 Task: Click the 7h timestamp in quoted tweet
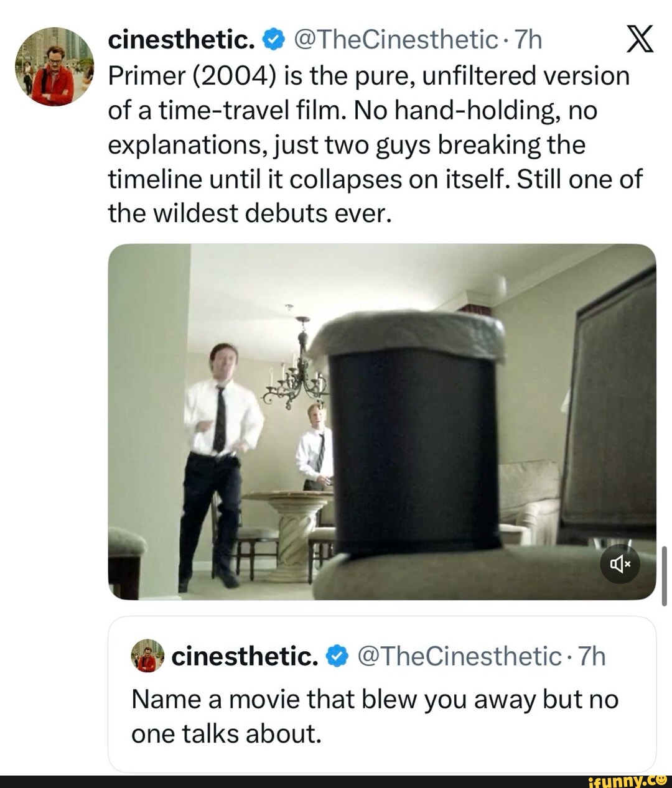(592, 656)
